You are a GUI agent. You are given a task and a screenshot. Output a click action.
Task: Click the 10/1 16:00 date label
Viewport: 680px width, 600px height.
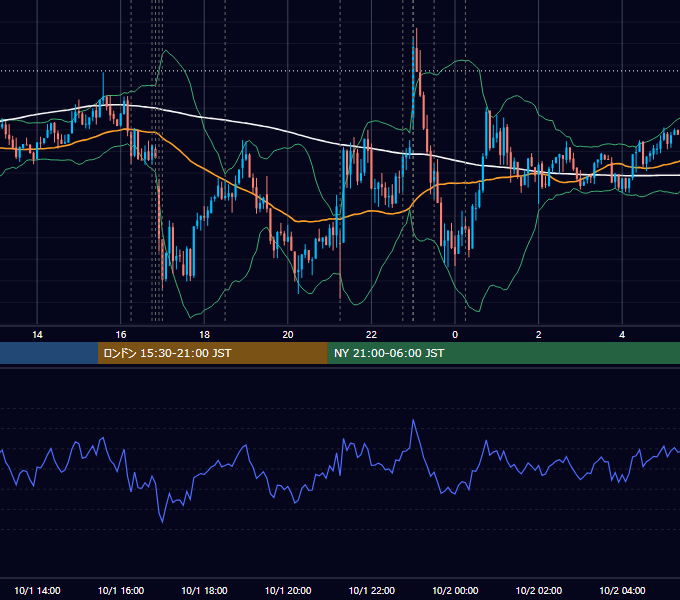pyautogui.click(x=121, y=590)
